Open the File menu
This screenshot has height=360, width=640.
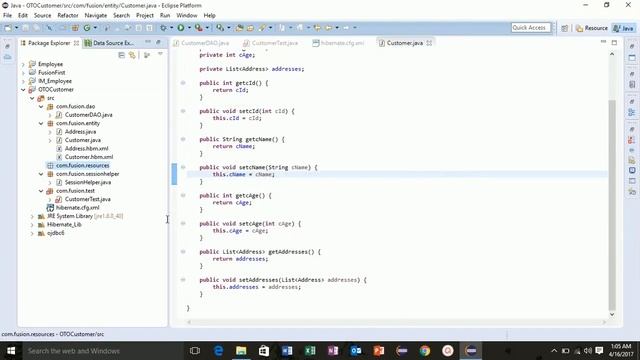pos(7,16)
